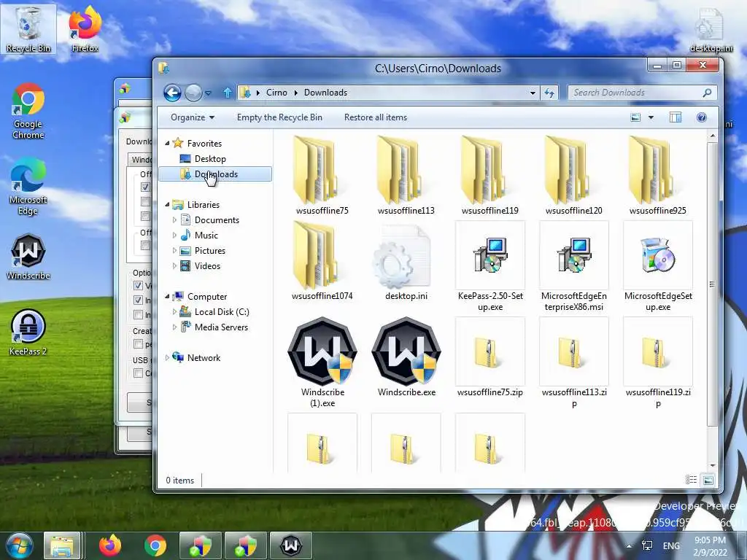Image resolution: width=747 pixels, height=560 pixels.
Task: Open Google Chrome desktop shortcut
Action: click(28, 112)
